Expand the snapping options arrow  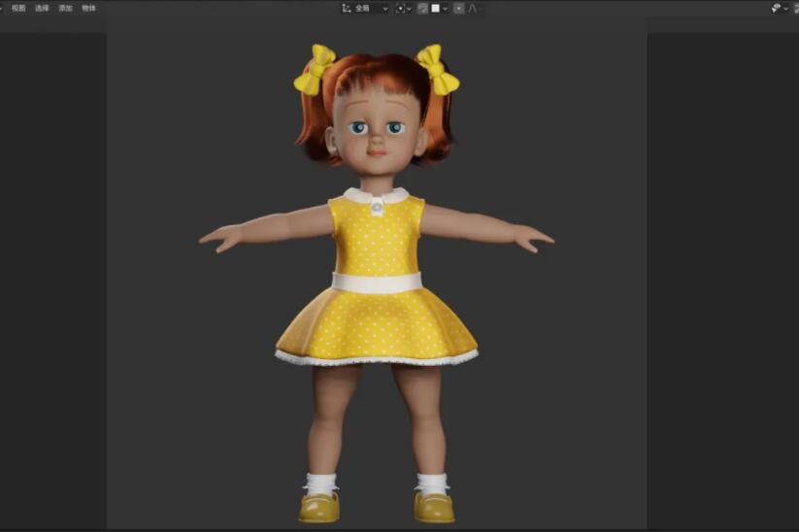tap(446, 9)
